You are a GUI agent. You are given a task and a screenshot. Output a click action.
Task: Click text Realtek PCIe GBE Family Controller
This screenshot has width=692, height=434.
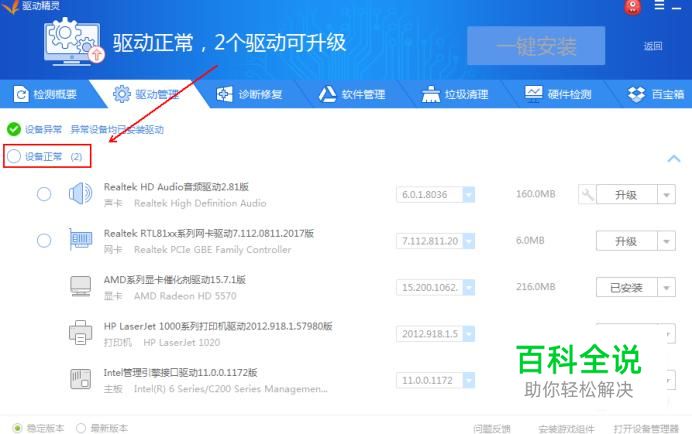click(x=212, y=250)
